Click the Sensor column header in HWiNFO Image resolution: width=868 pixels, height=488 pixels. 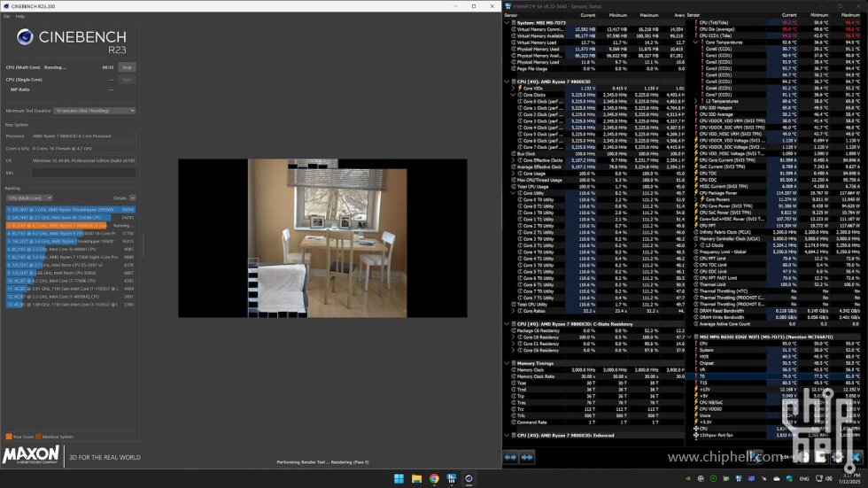tap(510, 15)
